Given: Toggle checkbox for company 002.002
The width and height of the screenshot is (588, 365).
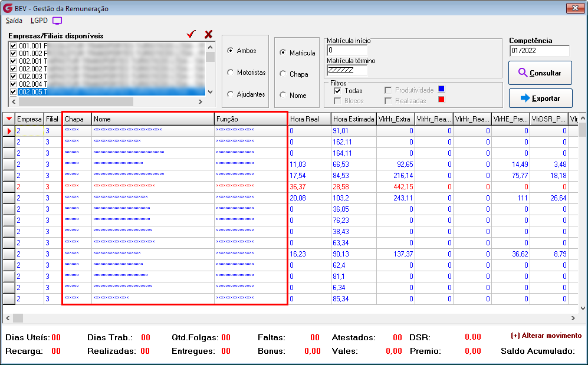Looking at the screenshot, I should click(14, 68).
